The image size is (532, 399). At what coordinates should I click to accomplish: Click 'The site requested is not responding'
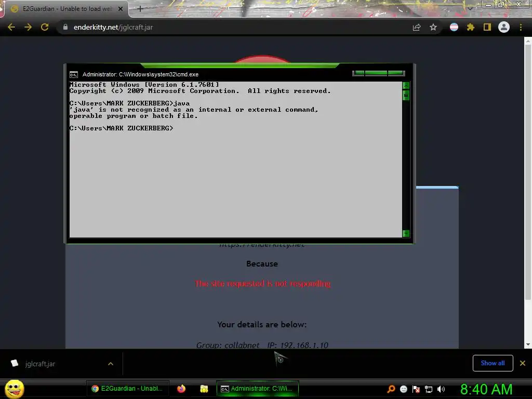(262, 283)
